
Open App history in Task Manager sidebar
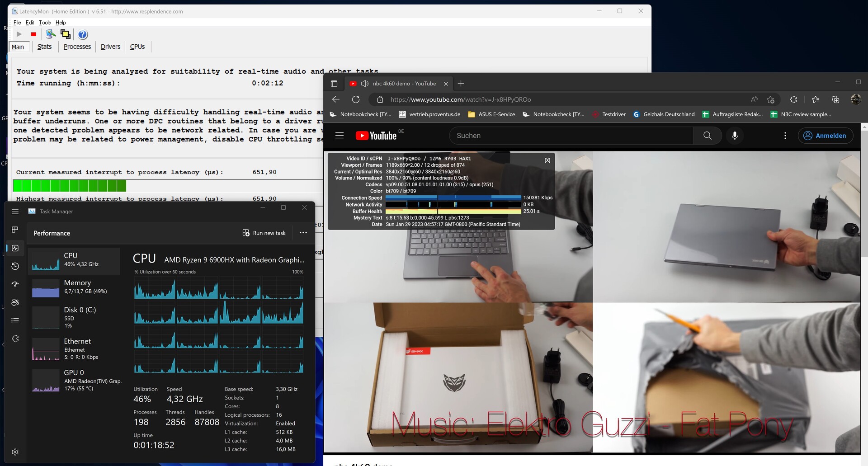coord(15,266)
